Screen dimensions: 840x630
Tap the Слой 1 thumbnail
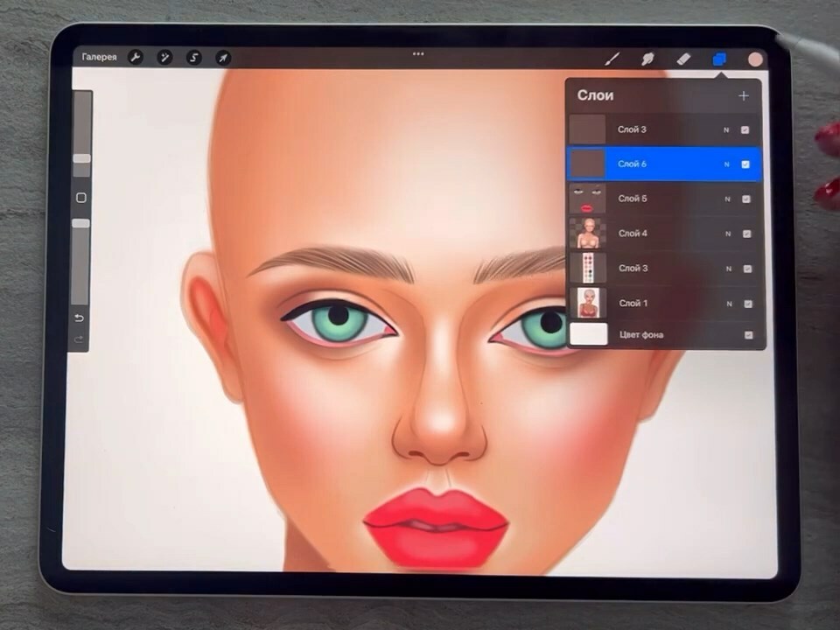point(589,303)
